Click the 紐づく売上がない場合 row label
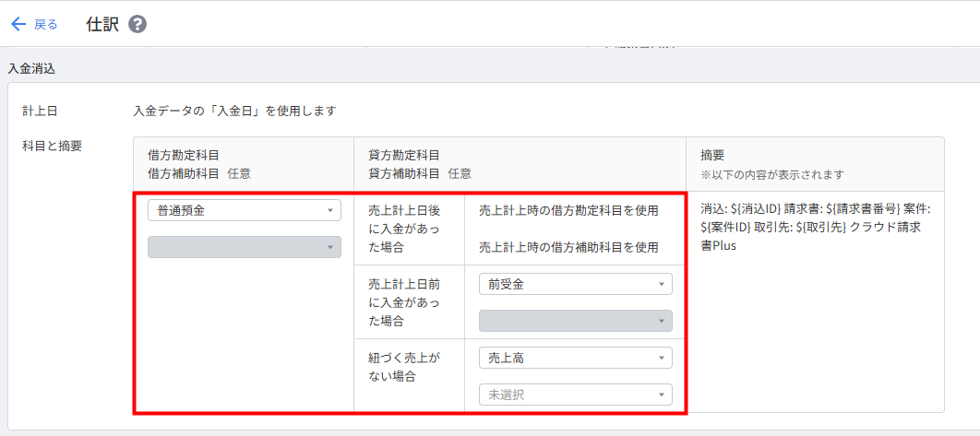 click(x=405, y=367)
